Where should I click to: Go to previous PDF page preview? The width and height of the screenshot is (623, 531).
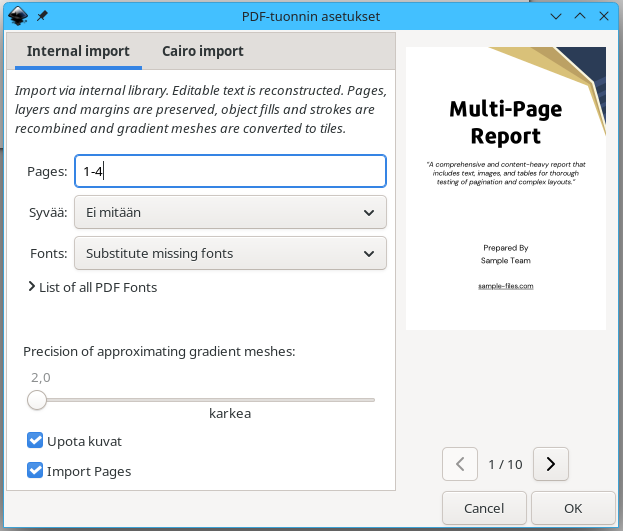pos(460,464)
